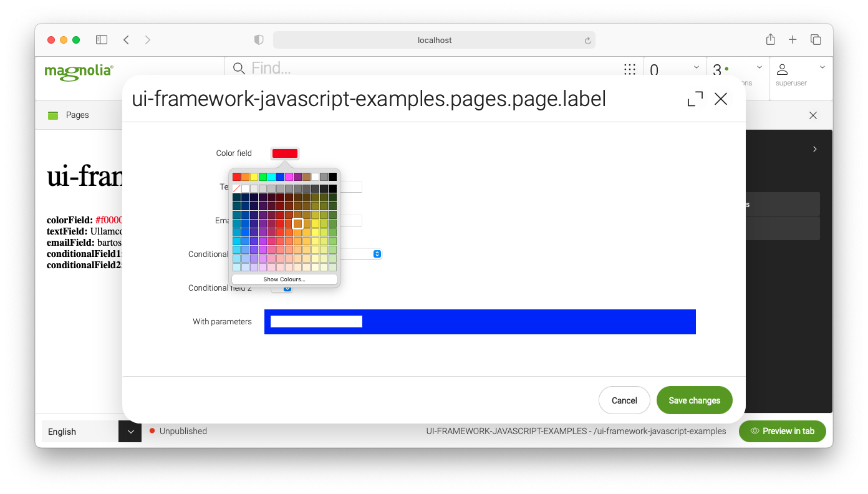Open the notifications icon showing 3 alerts
The width and height of the screenshot is (868, 494).
[717, 70]
